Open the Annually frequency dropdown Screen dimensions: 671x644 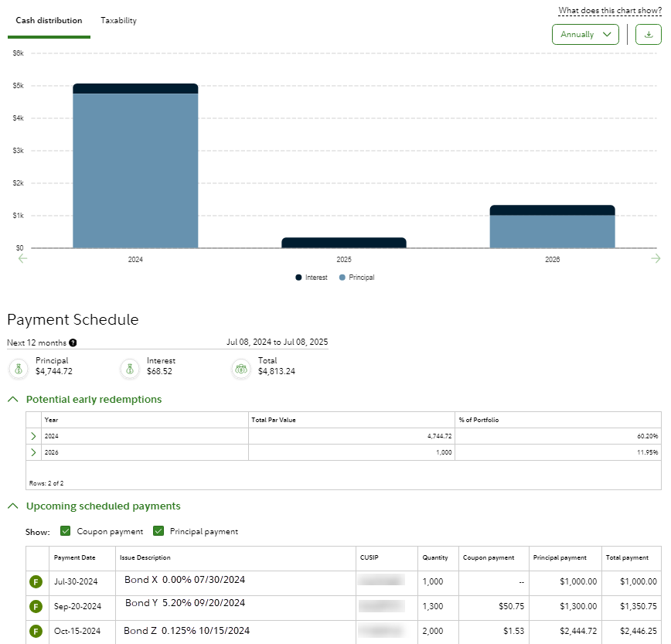[585, 35]
